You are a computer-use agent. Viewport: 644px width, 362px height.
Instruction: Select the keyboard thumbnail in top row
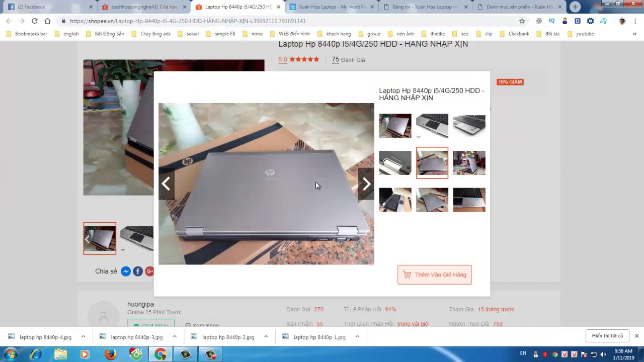pos(432,126)
